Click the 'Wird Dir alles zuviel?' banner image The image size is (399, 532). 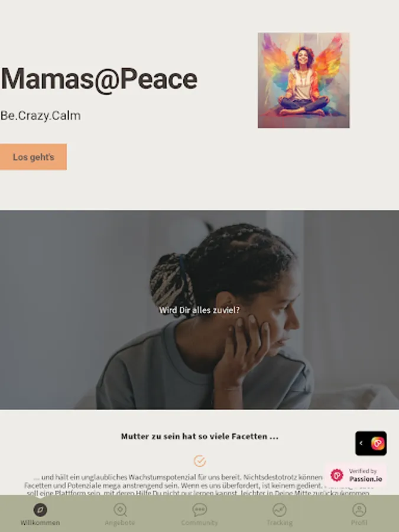[x=200, y=310]
